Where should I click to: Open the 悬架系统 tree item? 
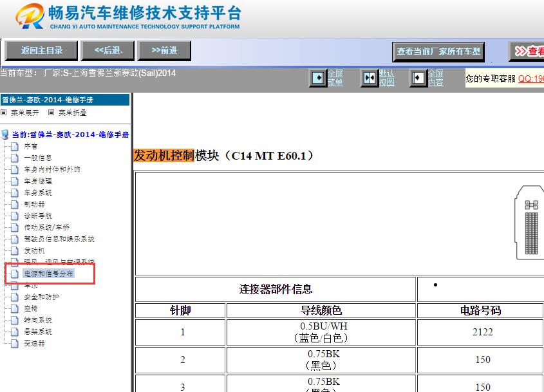pyautogui.click(x=38, y=332)
